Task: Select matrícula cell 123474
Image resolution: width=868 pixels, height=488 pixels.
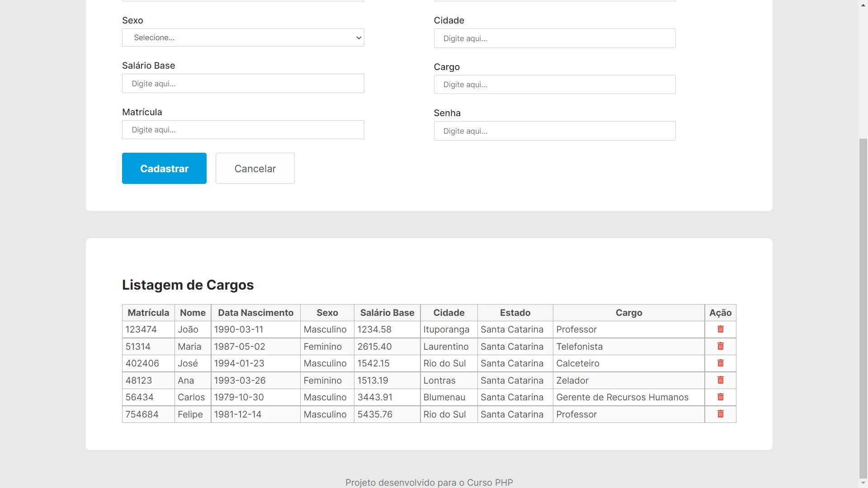Action: pyautogui.click(x=148, y=329)
